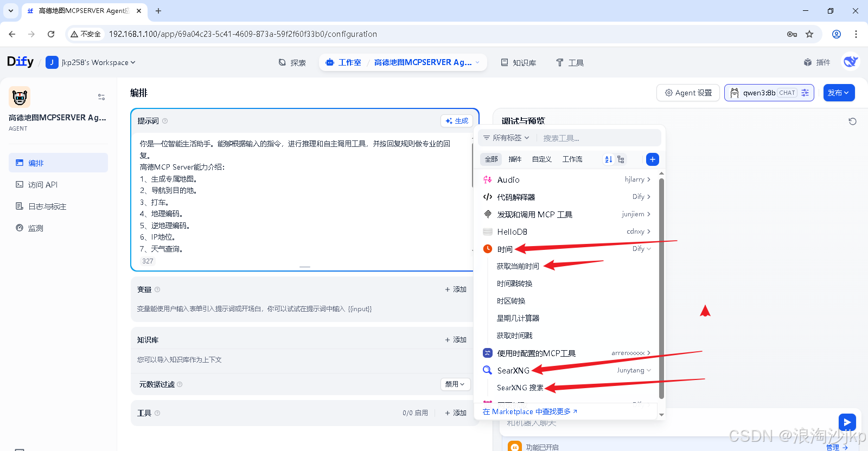Select the 全部 tool filter tab
This screenshot has height=451, width=868.
coord(491,159)
